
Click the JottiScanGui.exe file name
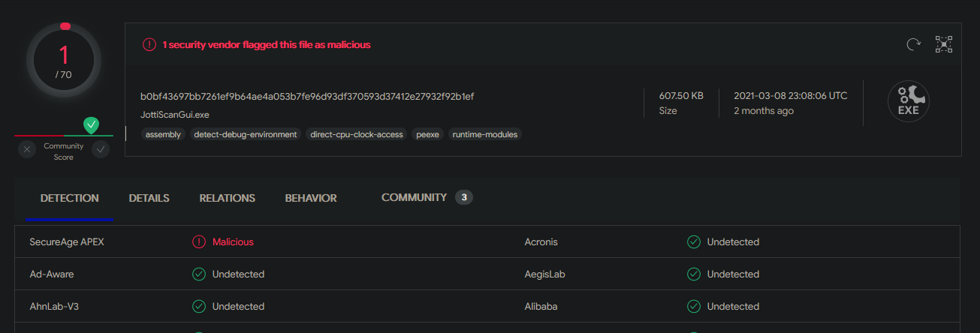point(175,114)
